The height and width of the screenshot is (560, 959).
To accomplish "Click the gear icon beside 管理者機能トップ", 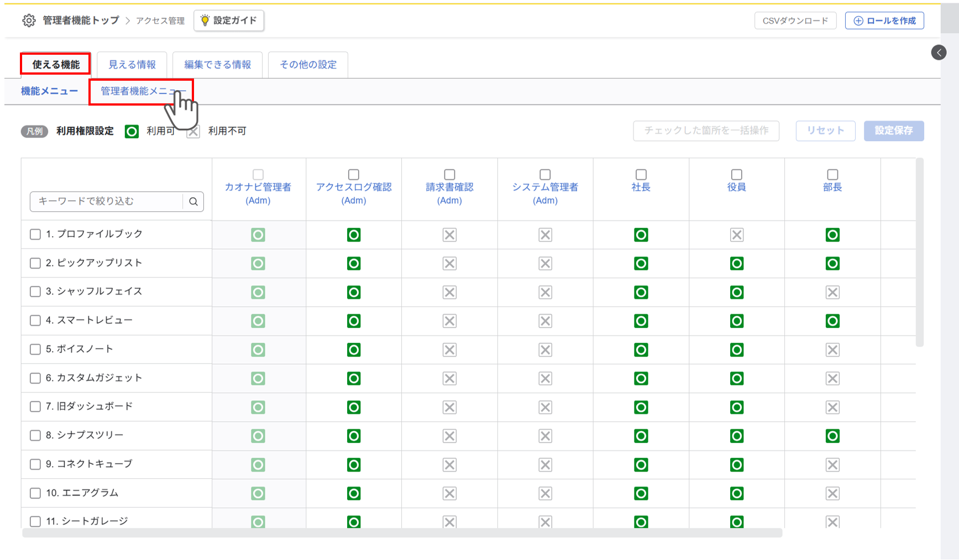I will pyautogui.click(x=29, y=20).
